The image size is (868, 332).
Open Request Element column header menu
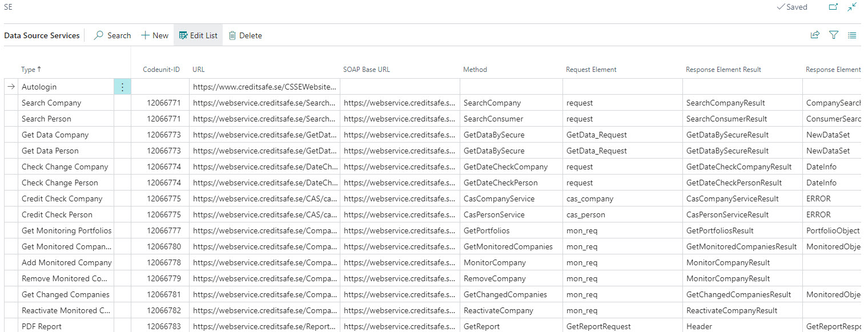click(x=591, y=70)
